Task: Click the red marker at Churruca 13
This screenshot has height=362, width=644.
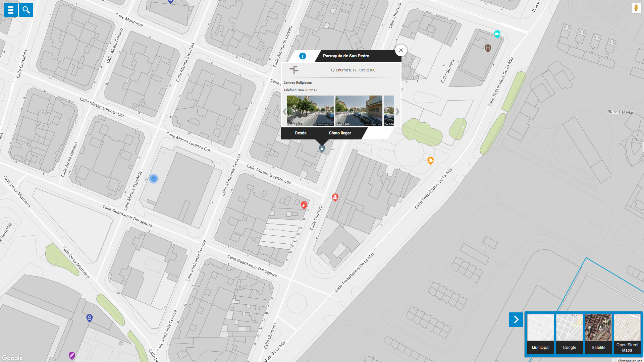Action: coord(335,197)
